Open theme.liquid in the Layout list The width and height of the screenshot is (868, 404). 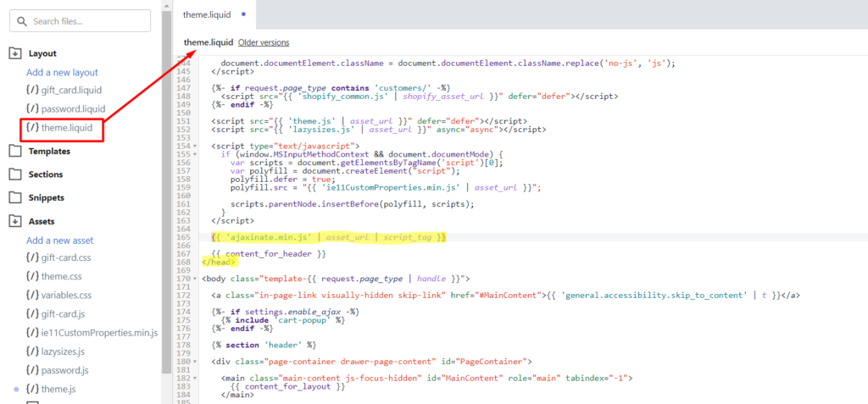(x=66, y=128)
